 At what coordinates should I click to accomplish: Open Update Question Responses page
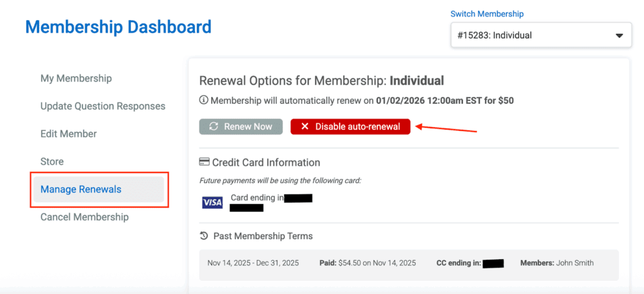(x=103, y=106)
